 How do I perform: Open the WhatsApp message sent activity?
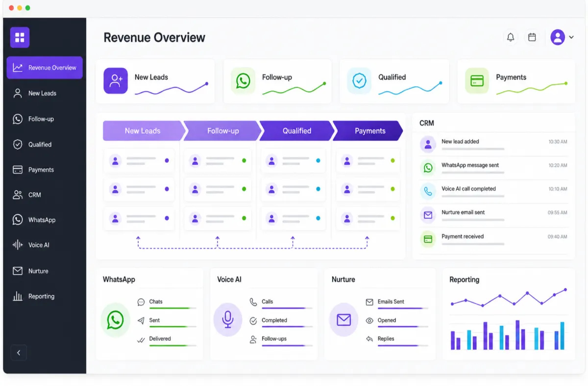(x=493, y=168)
